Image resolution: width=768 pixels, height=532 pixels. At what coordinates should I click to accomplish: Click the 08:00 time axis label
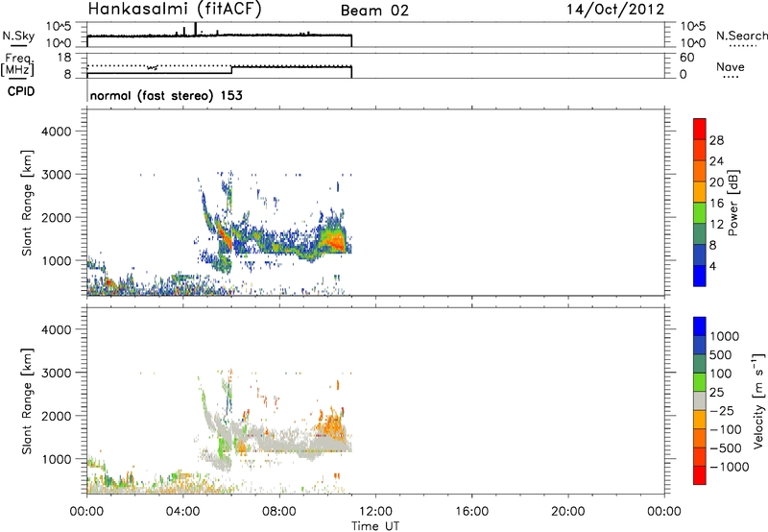point(279,512)
